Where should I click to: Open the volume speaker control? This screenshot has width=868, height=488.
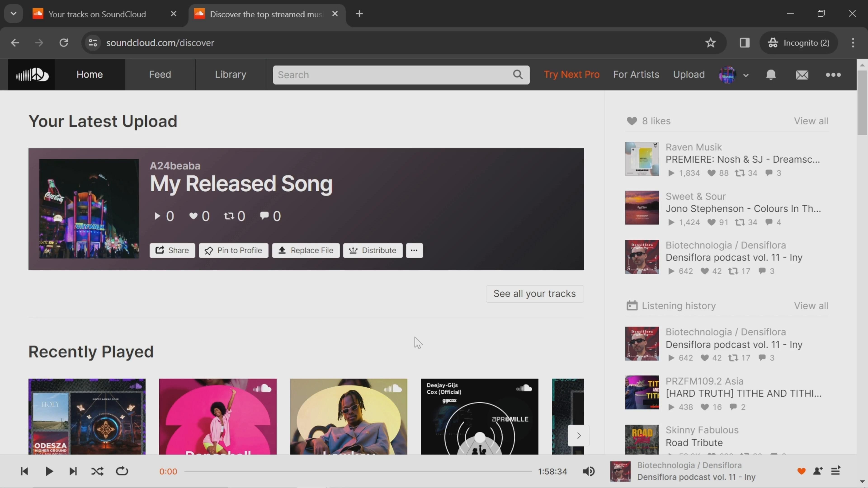click(589, 471)
